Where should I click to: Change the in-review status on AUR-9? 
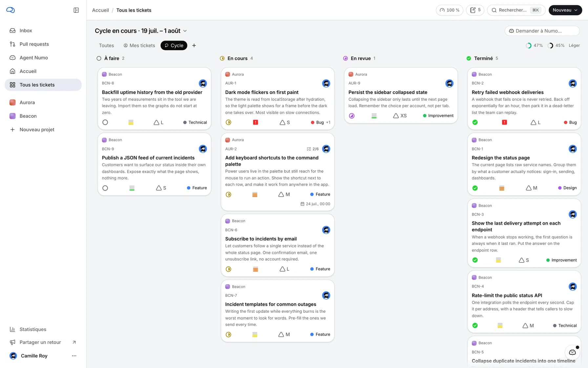(x=352, y=116)
